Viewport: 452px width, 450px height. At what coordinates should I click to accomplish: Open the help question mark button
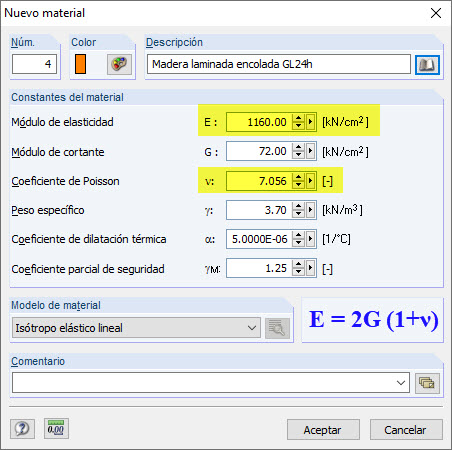22,428
